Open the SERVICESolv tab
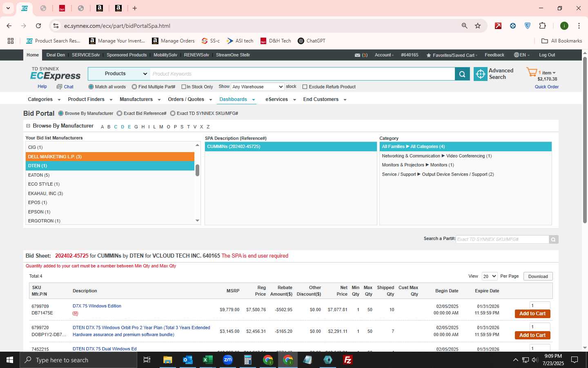This screenshot has height=368, width=588. point(86,55)
